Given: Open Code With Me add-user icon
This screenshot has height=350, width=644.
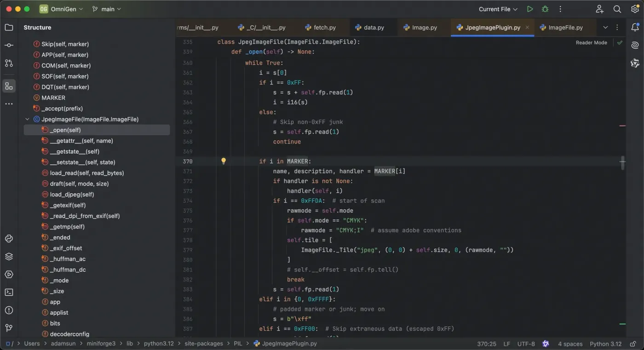Looking at the screenshot, I should point(600,9).
